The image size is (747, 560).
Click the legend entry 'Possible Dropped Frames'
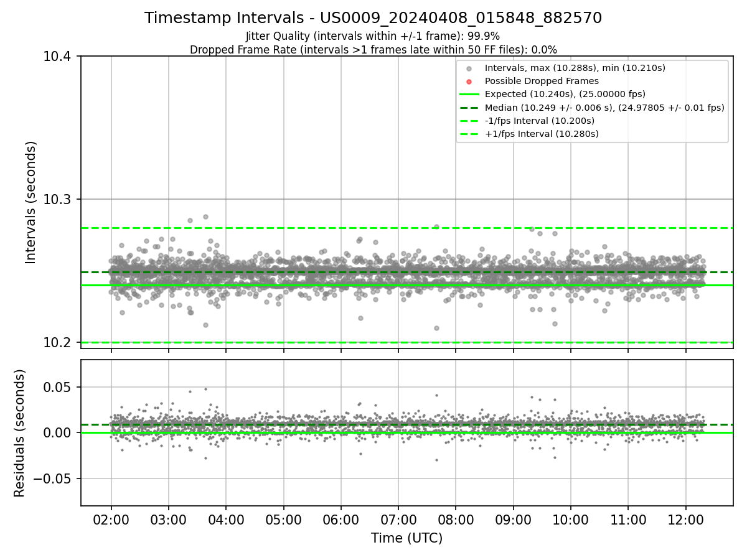pos(542,81)
